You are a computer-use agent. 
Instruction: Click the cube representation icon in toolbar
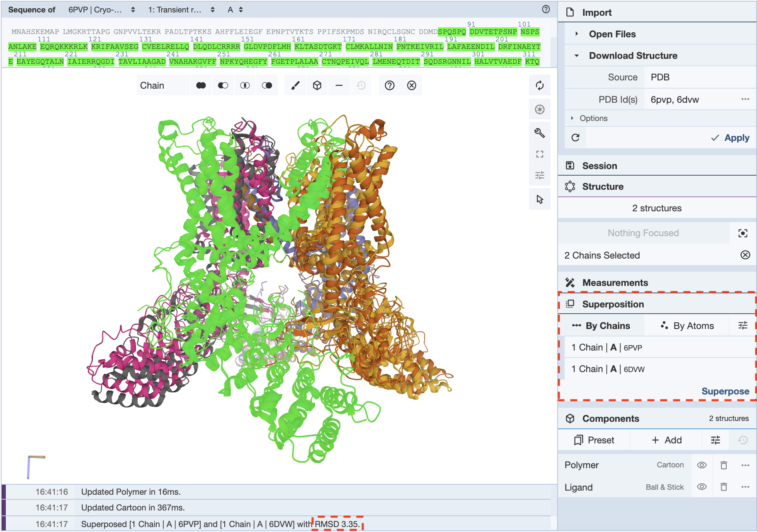pyautogui.click(x=317, y=85)
